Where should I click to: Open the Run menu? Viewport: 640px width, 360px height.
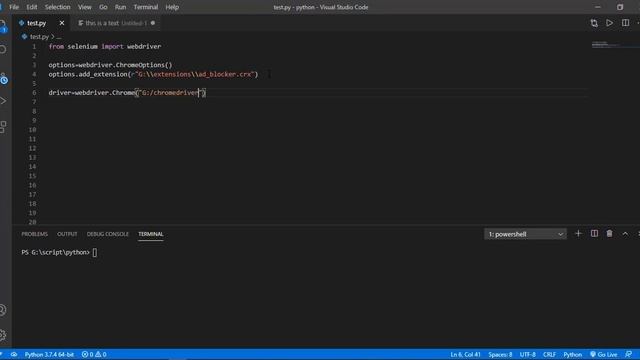(120, 7)
